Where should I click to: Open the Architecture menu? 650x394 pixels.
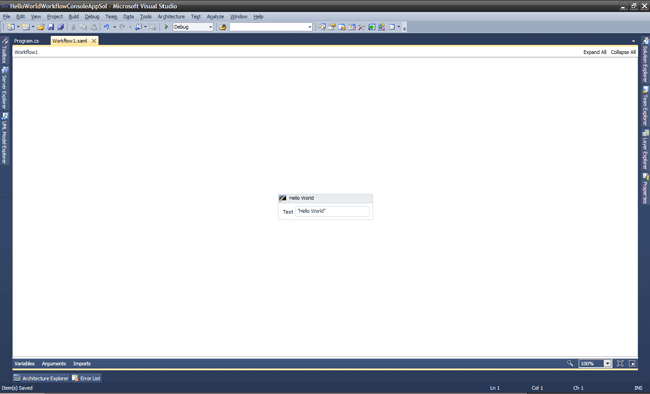pyautogui.click(x=171, y=17)
